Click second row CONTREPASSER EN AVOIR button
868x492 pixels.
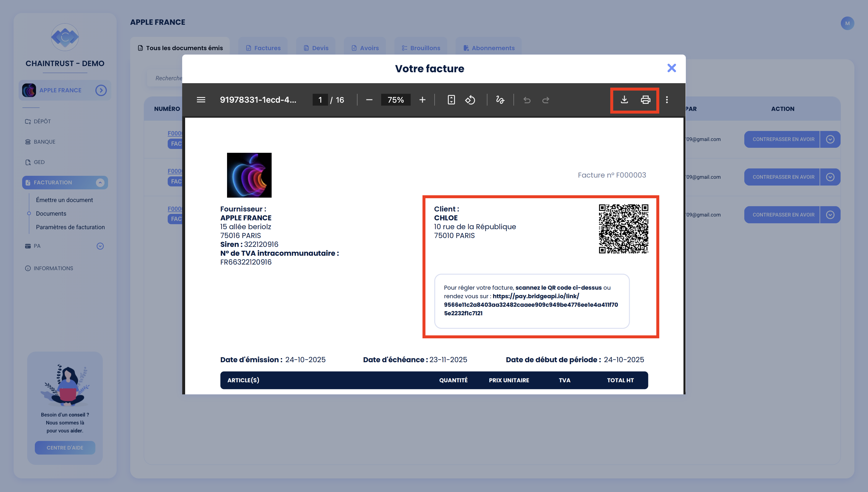click(x=782, y=177)
